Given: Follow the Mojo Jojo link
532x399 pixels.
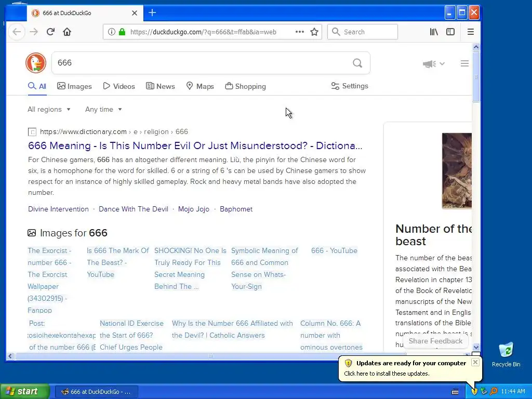Looking at the screenshot, I should tap(194, 209).
